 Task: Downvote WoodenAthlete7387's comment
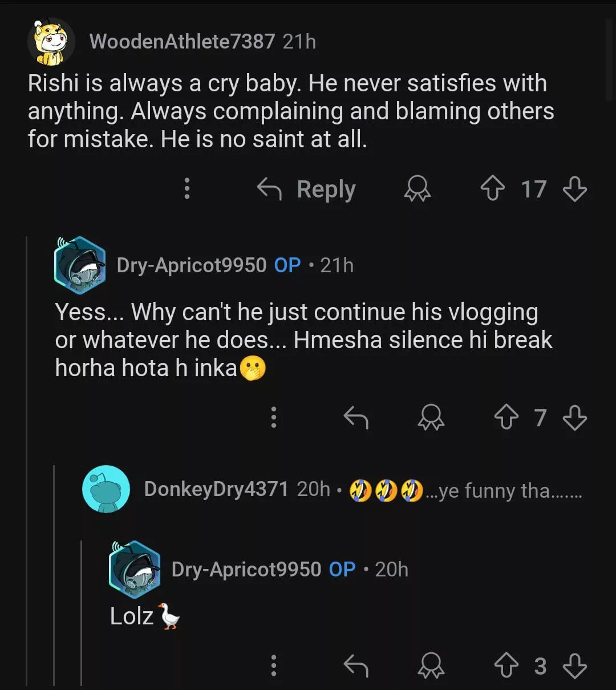(x=574, y=189)
